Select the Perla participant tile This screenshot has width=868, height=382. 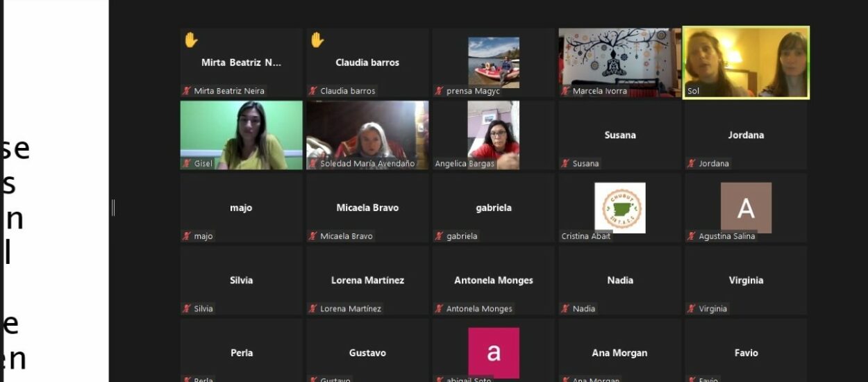[242, 350]
